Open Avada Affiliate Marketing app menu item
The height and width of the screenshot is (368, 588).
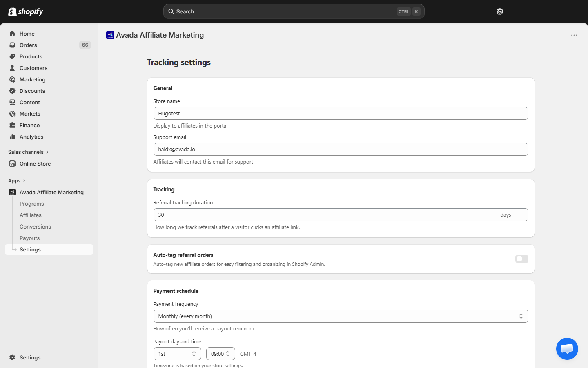(49, 192)
